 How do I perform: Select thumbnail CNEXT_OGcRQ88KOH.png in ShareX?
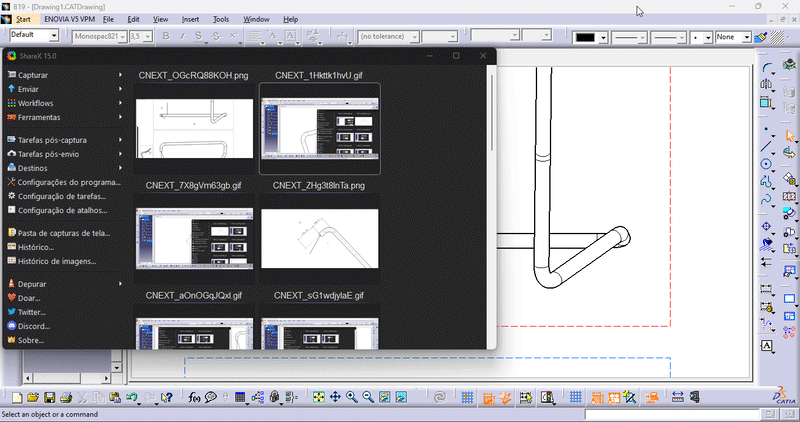(194, 129)
